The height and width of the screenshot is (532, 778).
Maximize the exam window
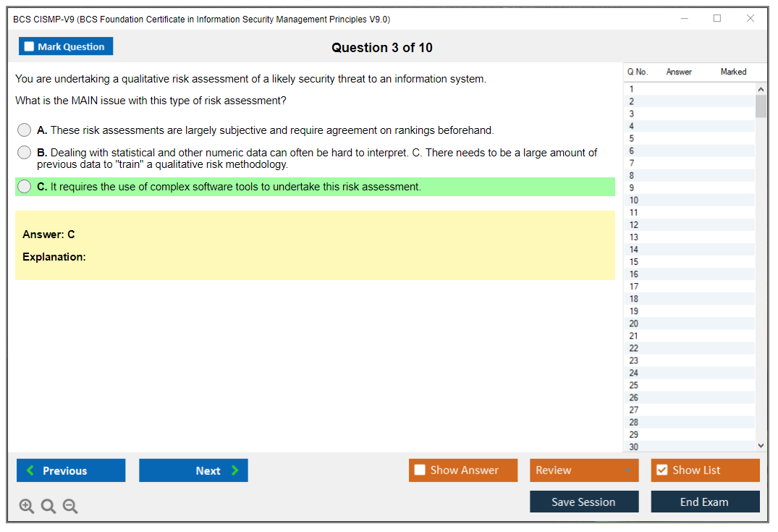pos(717,19)
